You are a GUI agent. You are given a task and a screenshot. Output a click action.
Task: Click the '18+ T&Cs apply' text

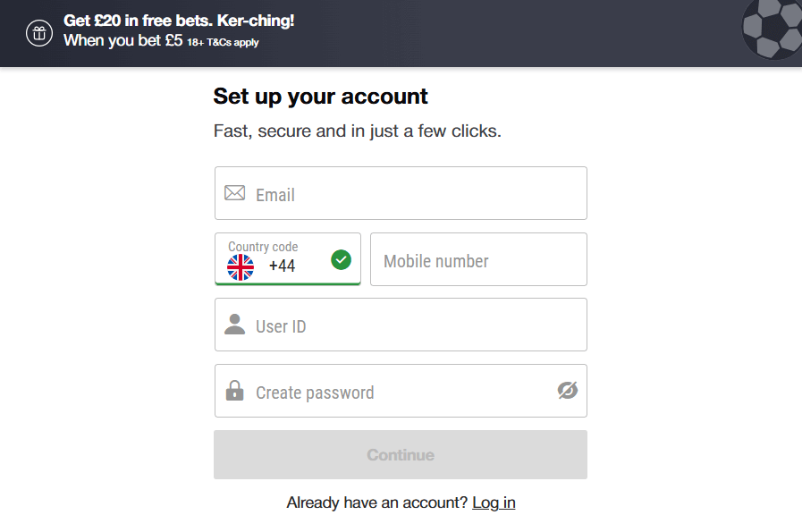pyautogui.click(x=224, y=42)
